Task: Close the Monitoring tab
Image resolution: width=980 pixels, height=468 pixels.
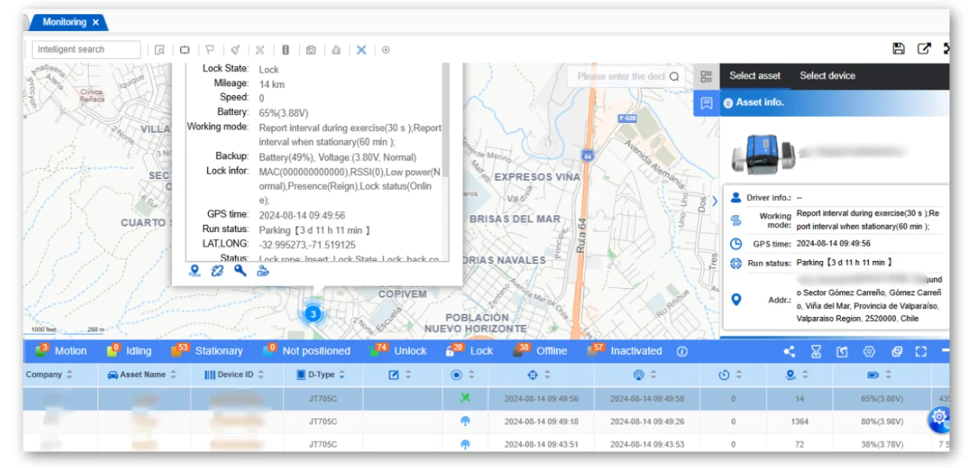Action: pyautogui.click(x=95, y=23)
